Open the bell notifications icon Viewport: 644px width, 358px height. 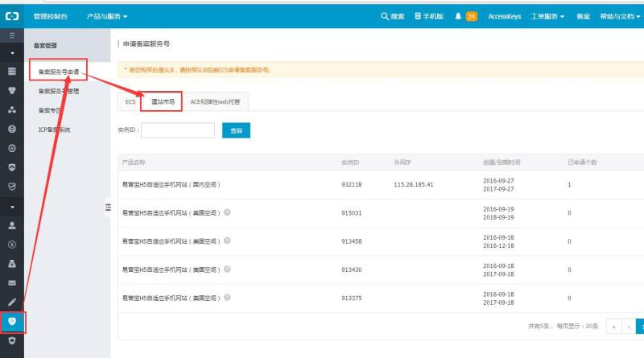[458, 16]
